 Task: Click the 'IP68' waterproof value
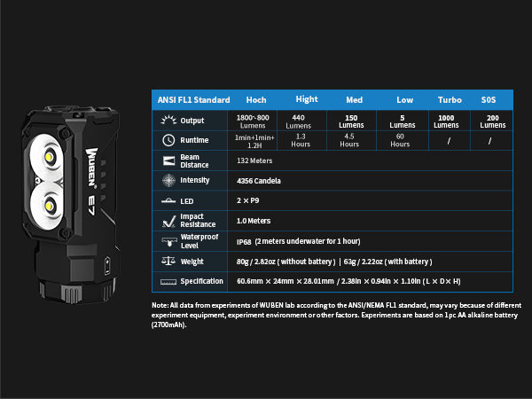pos(244,242)
